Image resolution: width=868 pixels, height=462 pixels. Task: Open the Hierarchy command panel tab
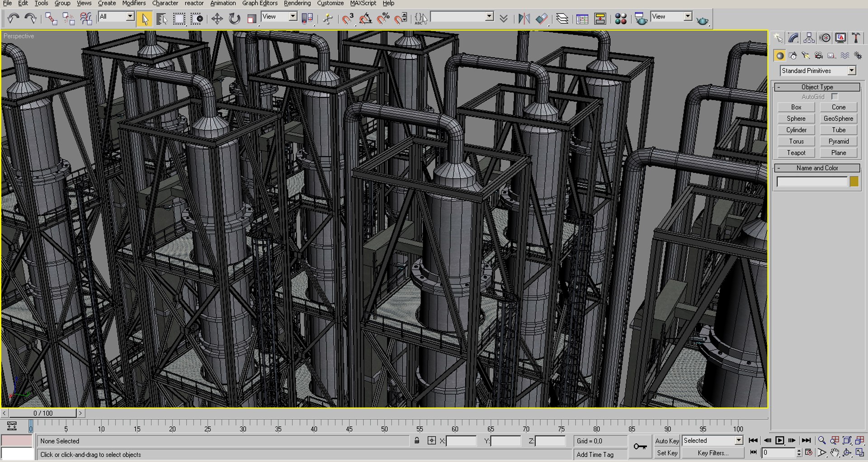tap(809, 38)
